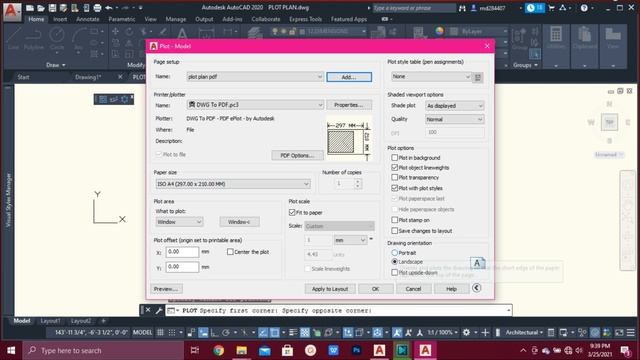The height and width of the screenshot is (360, 640).
Task: Open the What to plot dropdown
Action: coord(179,222)
